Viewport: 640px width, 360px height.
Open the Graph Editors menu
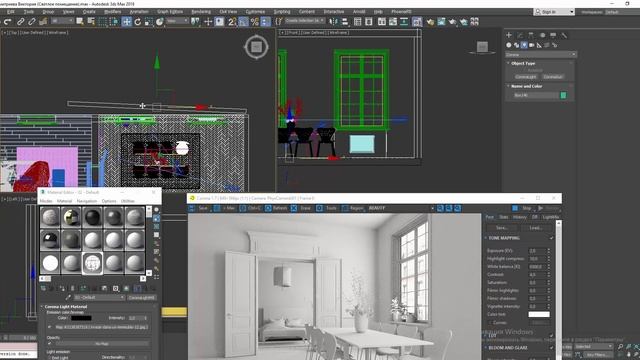(x=170, y=12)
